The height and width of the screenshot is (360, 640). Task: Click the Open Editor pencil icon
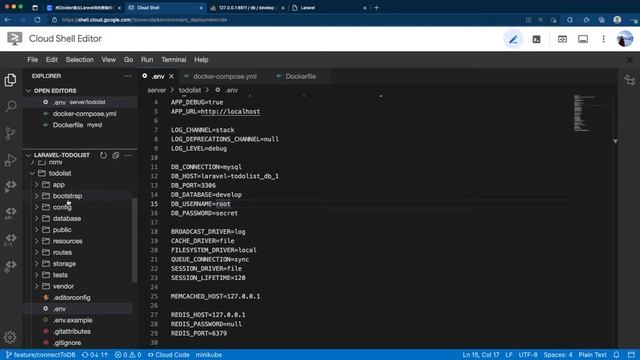[513, 39]
